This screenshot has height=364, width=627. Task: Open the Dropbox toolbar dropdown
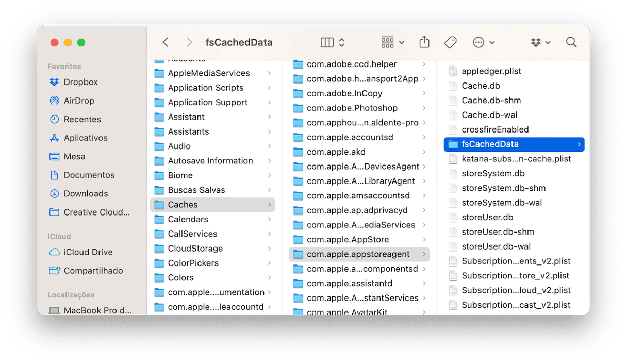coord(541,42)
